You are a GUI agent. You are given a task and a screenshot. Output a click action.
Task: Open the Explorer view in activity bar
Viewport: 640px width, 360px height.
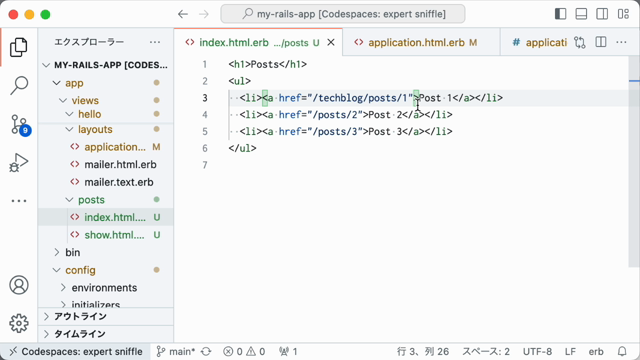coord(19,47)
